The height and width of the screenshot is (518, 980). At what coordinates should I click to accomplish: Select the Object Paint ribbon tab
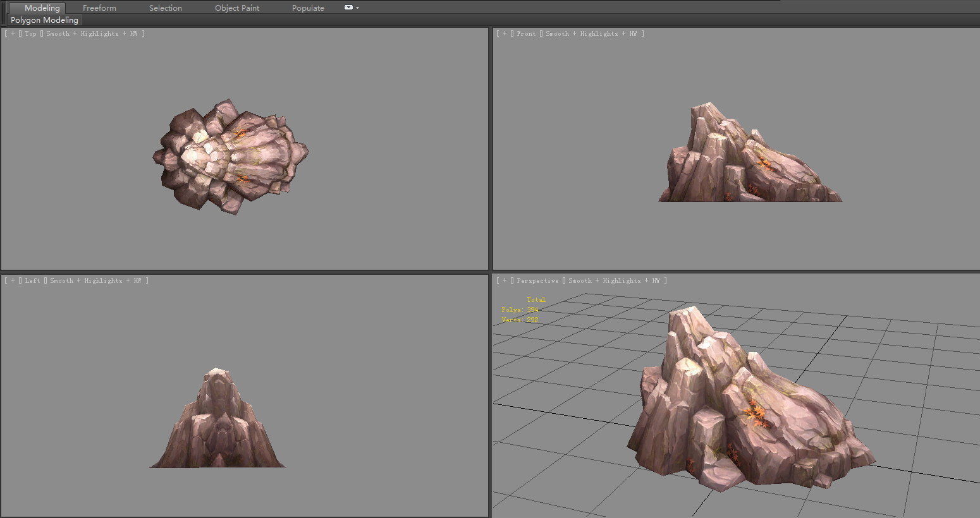237,8
